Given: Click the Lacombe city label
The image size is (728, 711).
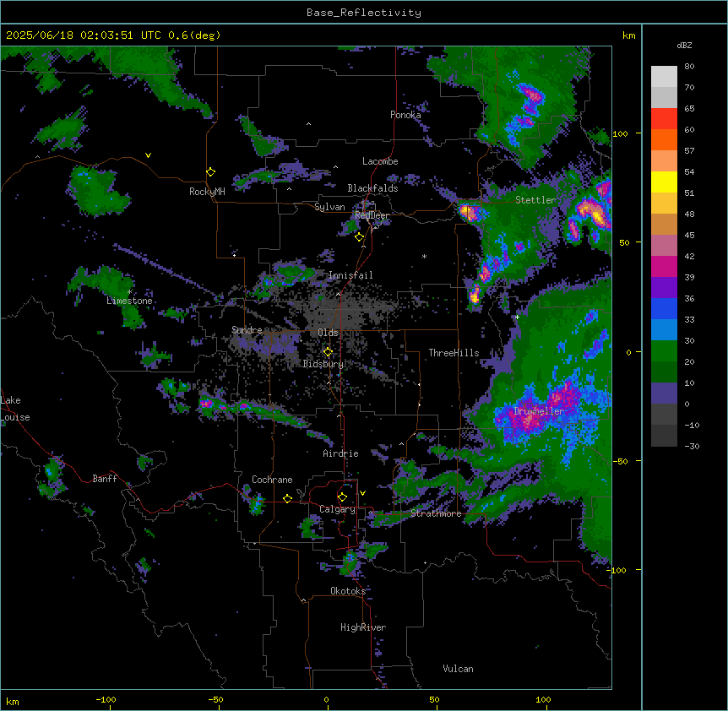Looking at the screenshot, I should coord(380,161).
